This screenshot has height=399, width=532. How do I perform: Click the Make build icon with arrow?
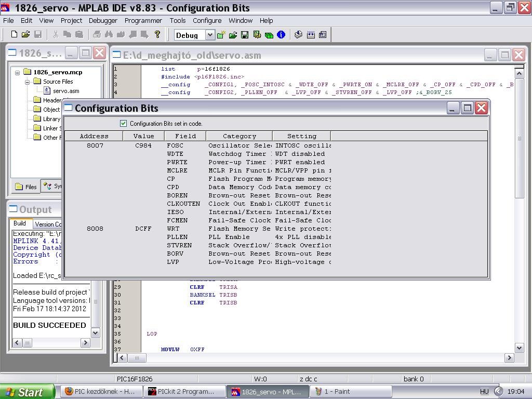pos(299,35)
